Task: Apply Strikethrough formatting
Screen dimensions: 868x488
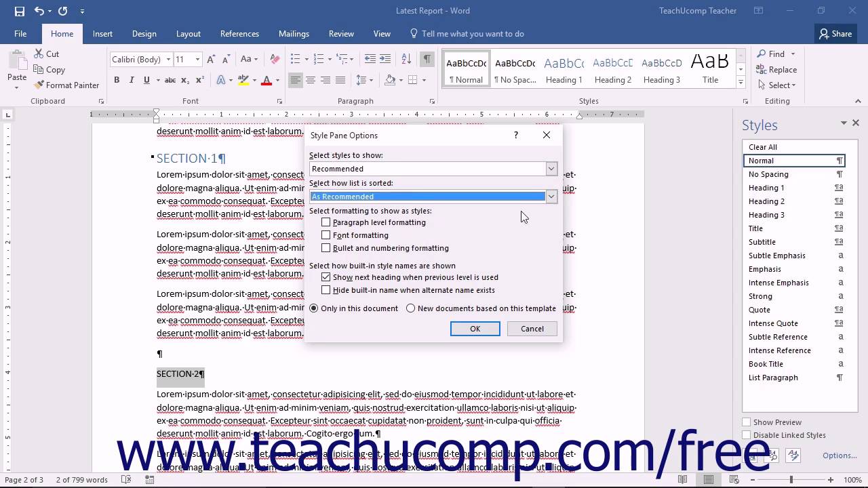Action: click(x=170, y=80)
